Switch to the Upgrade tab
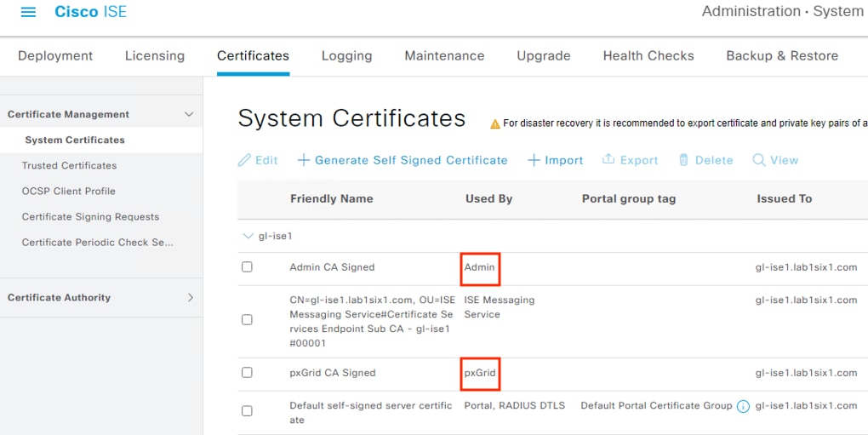This screenshot has height=435, width=868. click(544, 56)
